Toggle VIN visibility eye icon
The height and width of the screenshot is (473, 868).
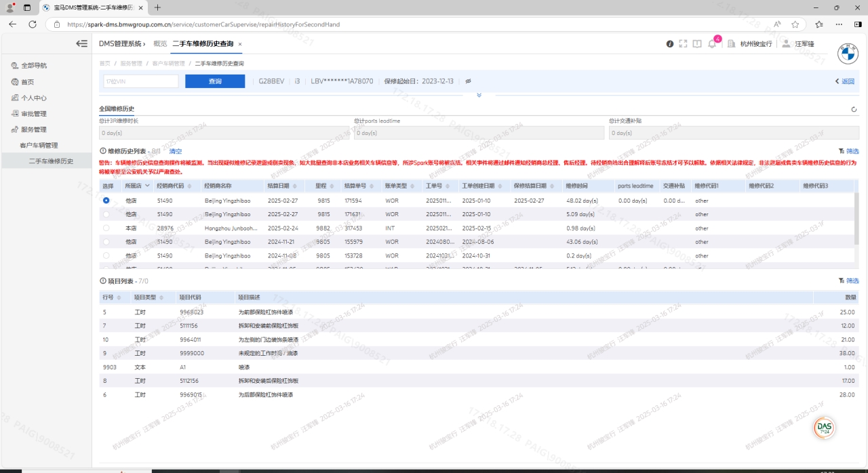coord(468,81)
